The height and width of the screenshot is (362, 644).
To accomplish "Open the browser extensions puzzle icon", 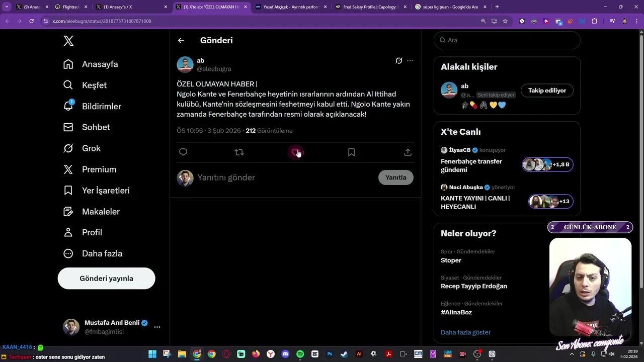I will pos(595,21).
